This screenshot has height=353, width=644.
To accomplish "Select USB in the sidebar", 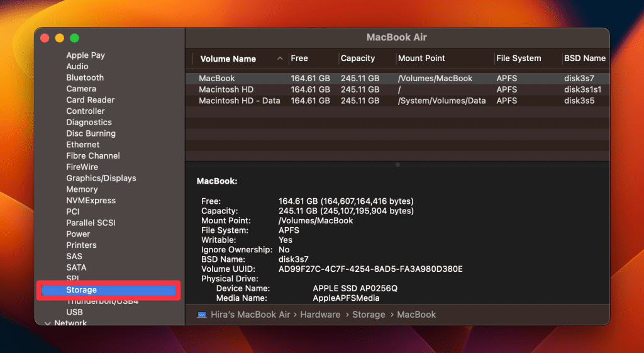I will pos(74,312).
